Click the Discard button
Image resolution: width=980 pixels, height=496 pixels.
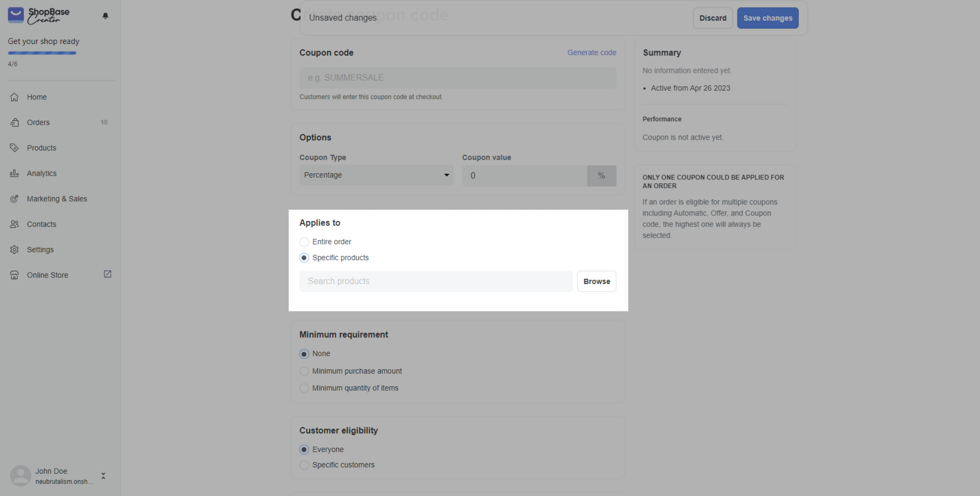(713, 18)
